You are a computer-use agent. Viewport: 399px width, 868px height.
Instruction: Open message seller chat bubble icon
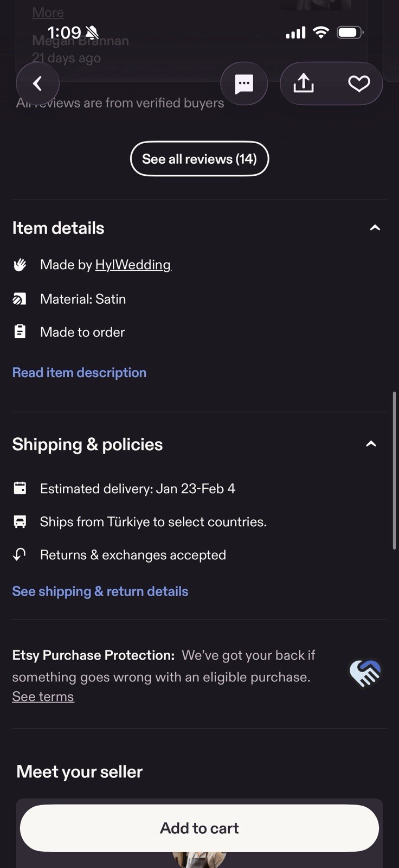coord(244,84)
